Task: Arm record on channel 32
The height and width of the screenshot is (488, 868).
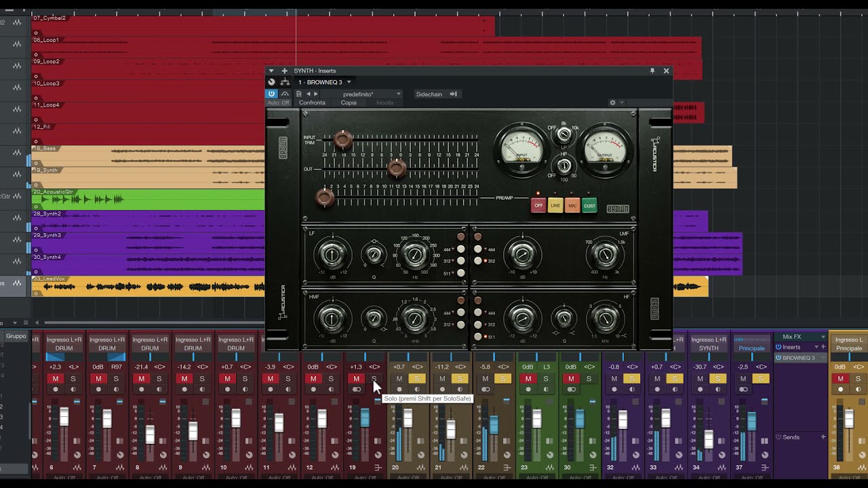Action: (x=614, y=390)
